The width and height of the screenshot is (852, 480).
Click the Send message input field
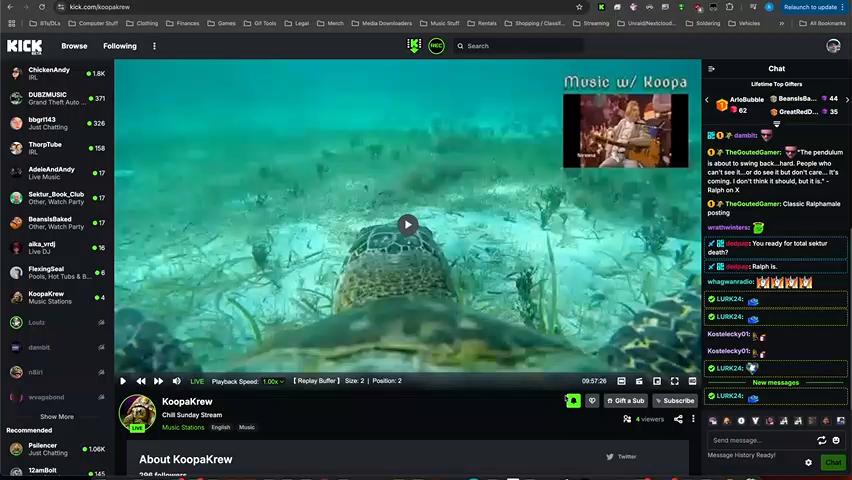759,440
